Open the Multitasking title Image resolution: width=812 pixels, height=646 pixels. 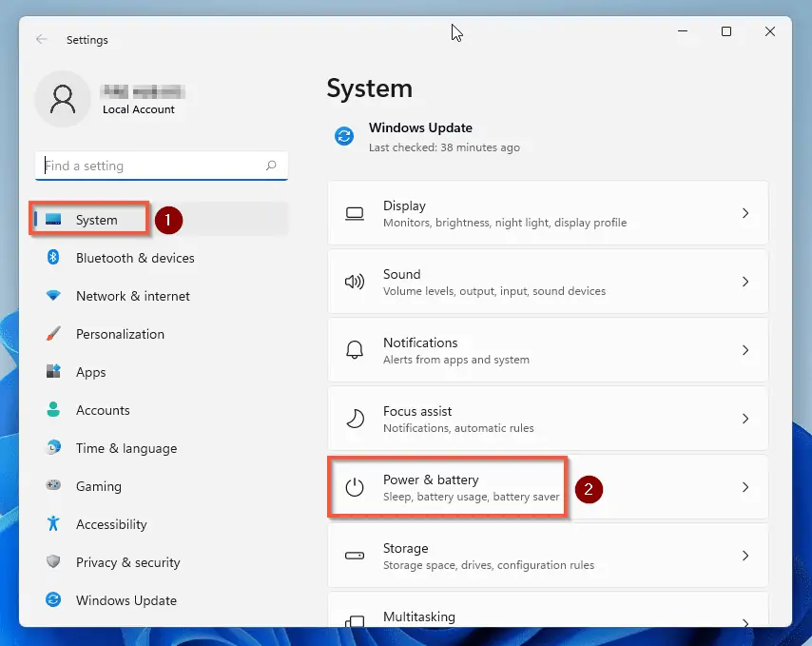419,617
